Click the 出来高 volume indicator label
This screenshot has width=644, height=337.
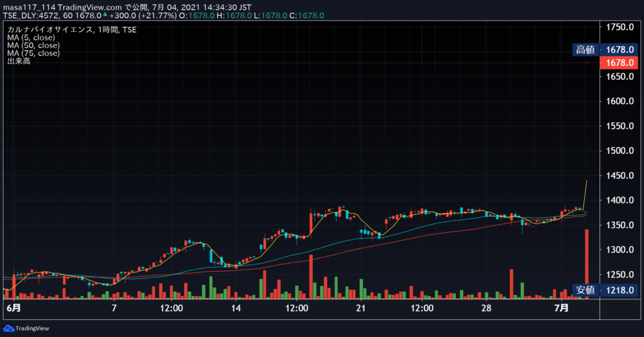[x=18, y=61]
